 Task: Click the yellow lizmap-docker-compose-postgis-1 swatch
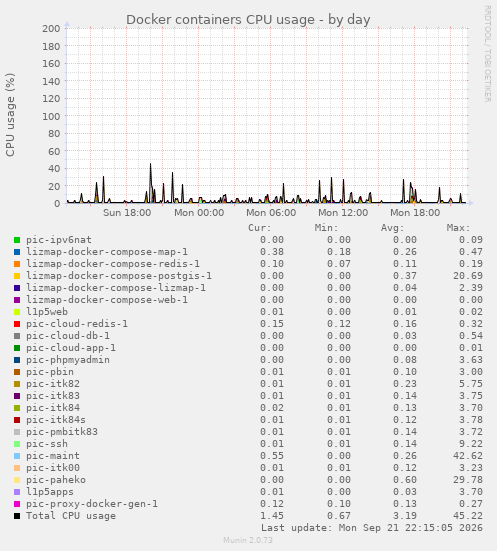pyautogui.click(x=17, y=276)
